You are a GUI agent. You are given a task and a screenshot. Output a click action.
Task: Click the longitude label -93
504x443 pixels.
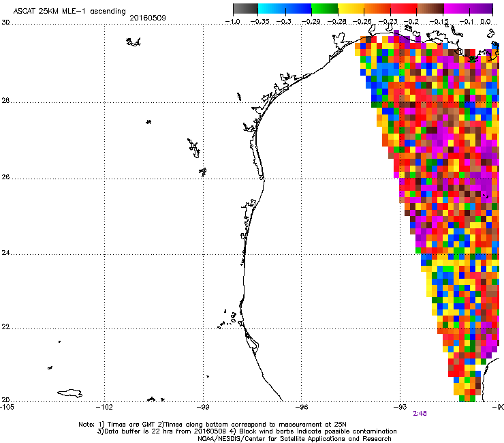pos(400,407)
